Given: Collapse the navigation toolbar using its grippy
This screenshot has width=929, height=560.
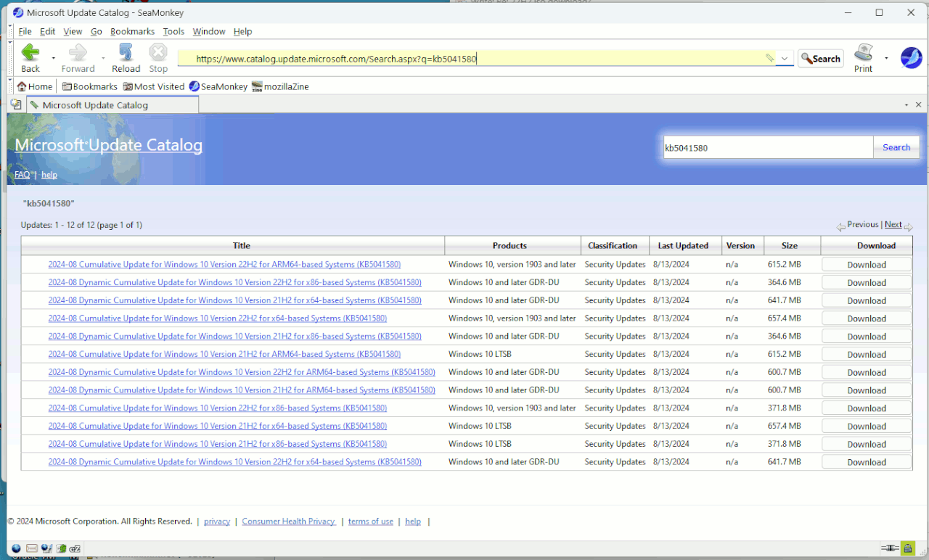Looking at the screenshot, I should (10, 58).
